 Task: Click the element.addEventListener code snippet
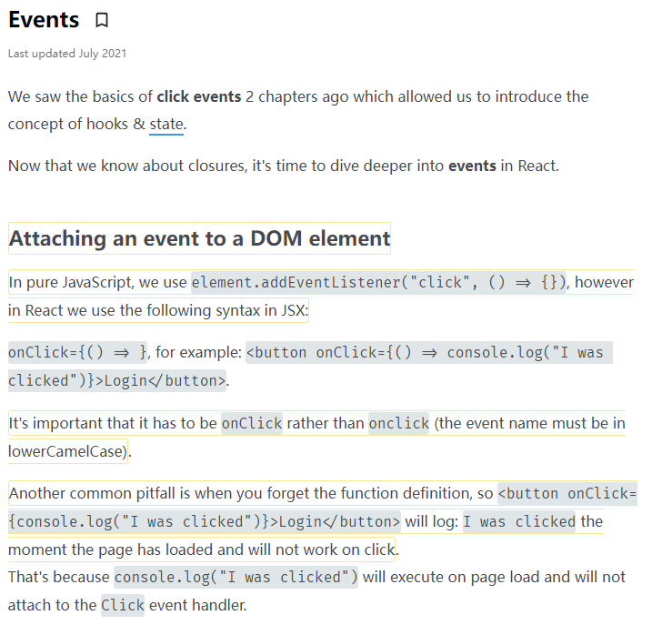pos(378,282)
